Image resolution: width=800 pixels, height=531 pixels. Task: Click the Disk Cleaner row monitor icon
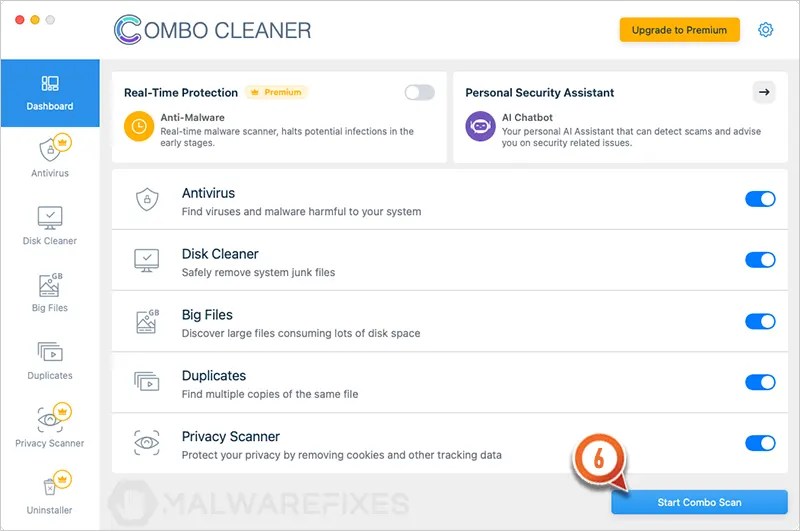click(x=146, y=260)
